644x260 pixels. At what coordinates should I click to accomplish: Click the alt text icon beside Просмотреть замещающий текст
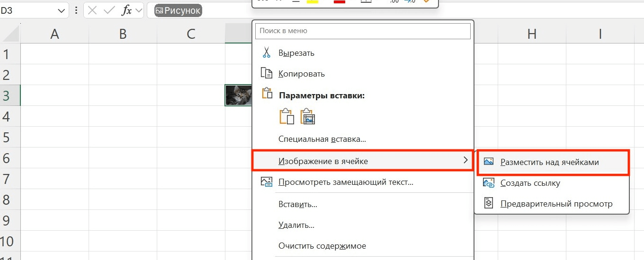[267, 182]
